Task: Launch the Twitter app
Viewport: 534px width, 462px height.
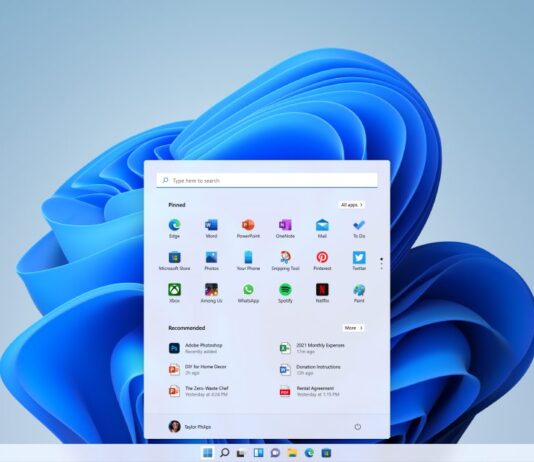Action: 359,261
